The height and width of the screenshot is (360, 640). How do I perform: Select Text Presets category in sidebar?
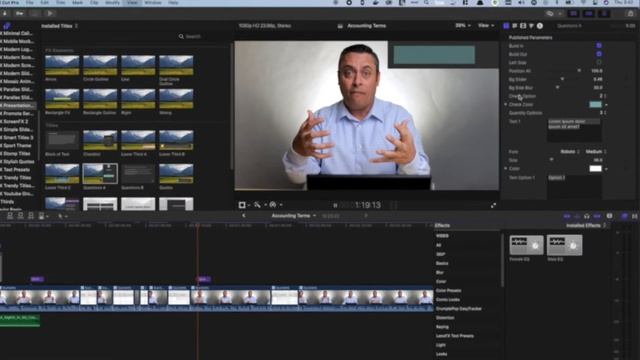(15, 169)
